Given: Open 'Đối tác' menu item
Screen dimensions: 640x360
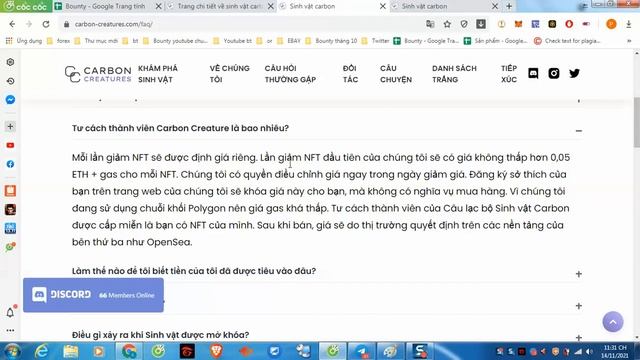Looking at the screenshot, I should tap(350, 74).
